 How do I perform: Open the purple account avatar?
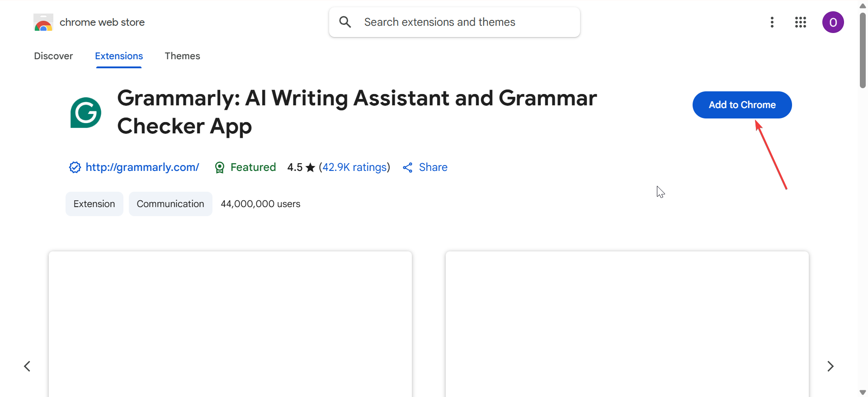[x=833, y=22]
